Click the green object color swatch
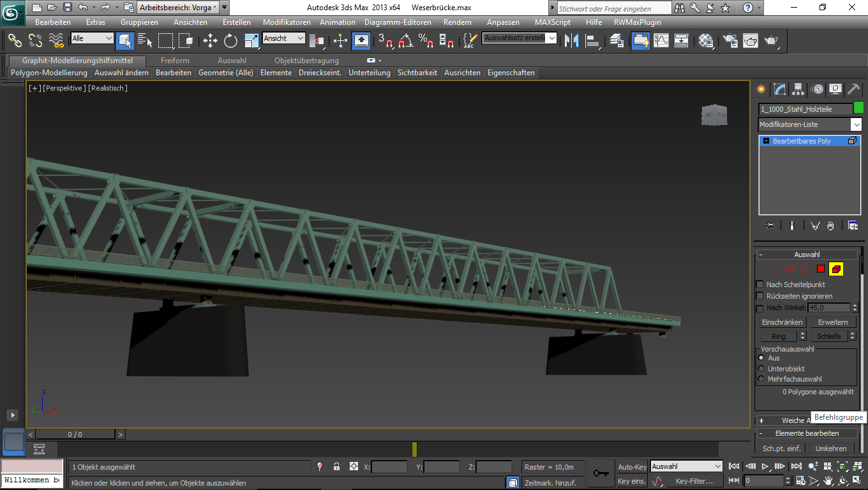Viewport: 868px width, 490px height. coord(858,108)
